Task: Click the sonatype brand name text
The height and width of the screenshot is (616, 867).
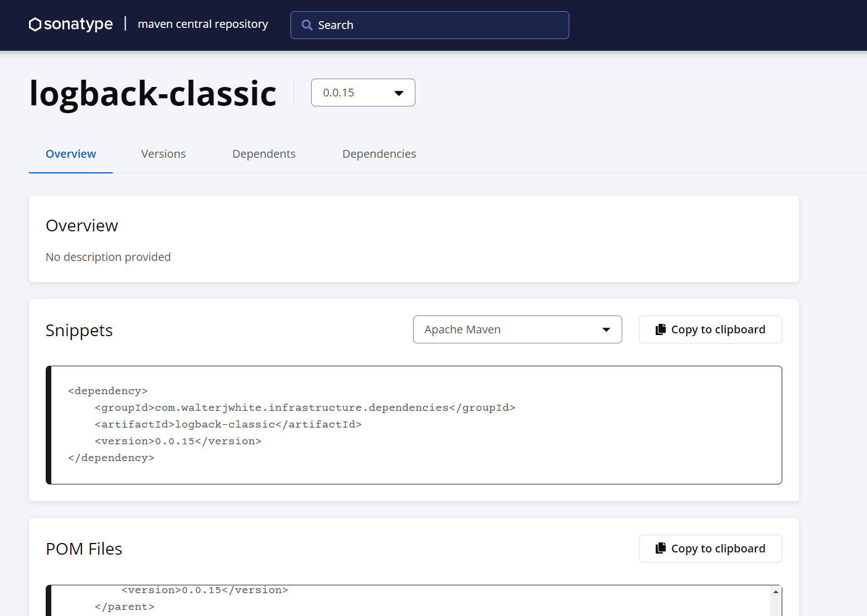Action: click(78, 25)
